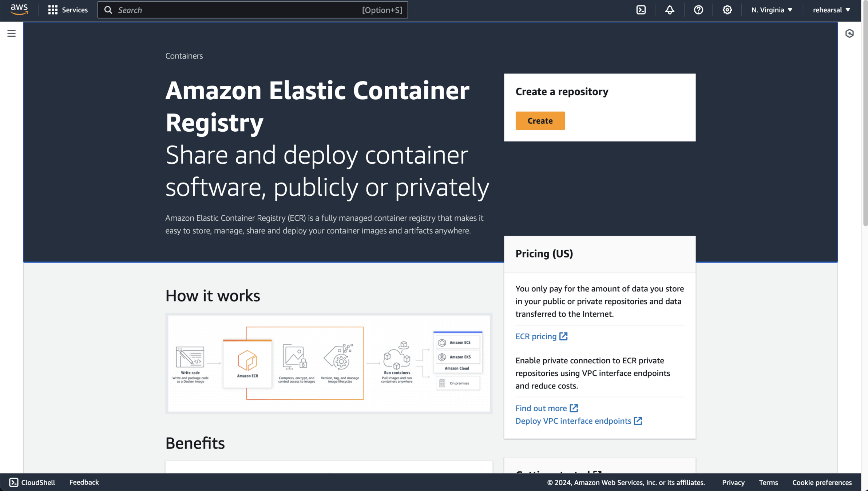Expand the left hamburger navigation menu
The width and height of the screenshot is (868, 491).
pos(11,33)
